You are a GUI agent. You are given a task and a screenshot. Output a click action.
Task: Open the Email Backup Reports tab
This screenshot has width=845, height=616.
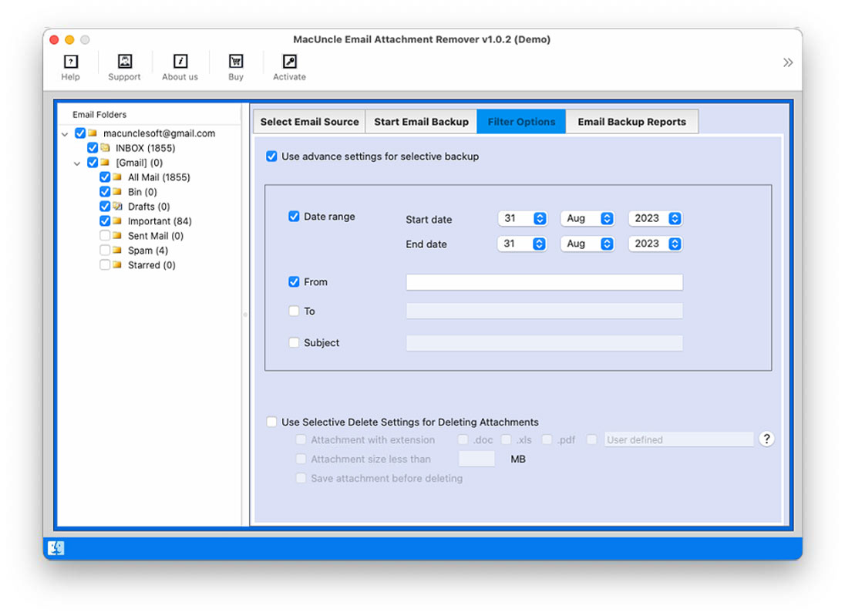click(x=632, y=121)
